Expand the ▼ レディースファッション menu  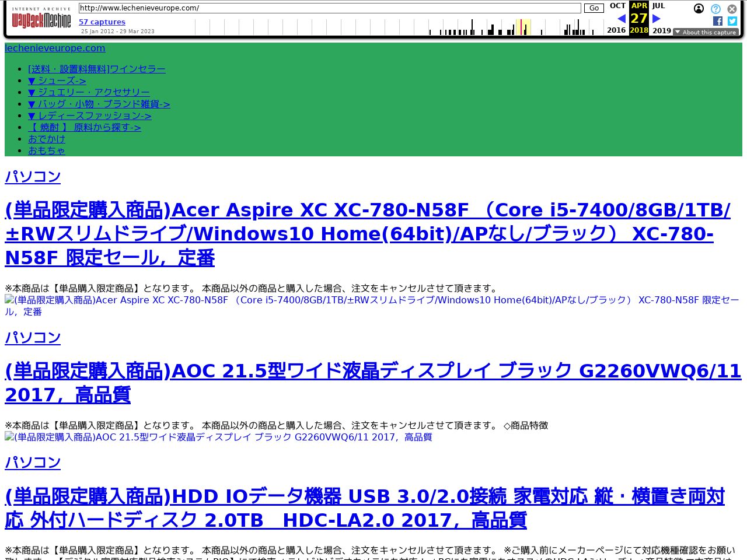[90, 116]
